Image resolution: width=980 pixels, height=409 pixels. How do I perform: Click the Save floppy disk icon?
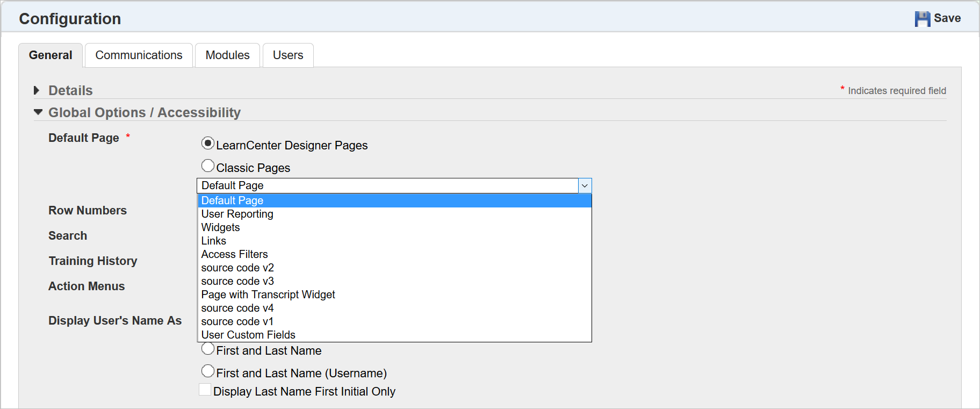click(x=922, y=19)
